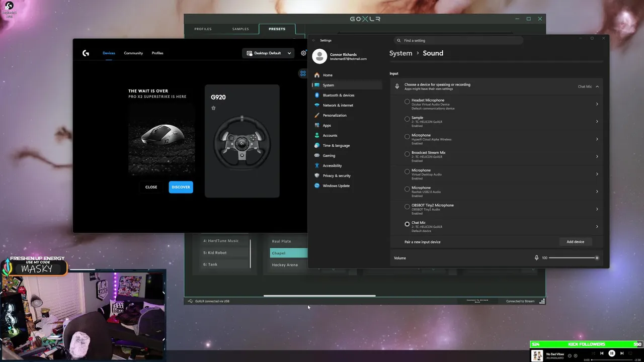Viewport: 644px width, 362px height.
Task: Click the Bluetooth & devices icon
Action: (x=317, y=95)
